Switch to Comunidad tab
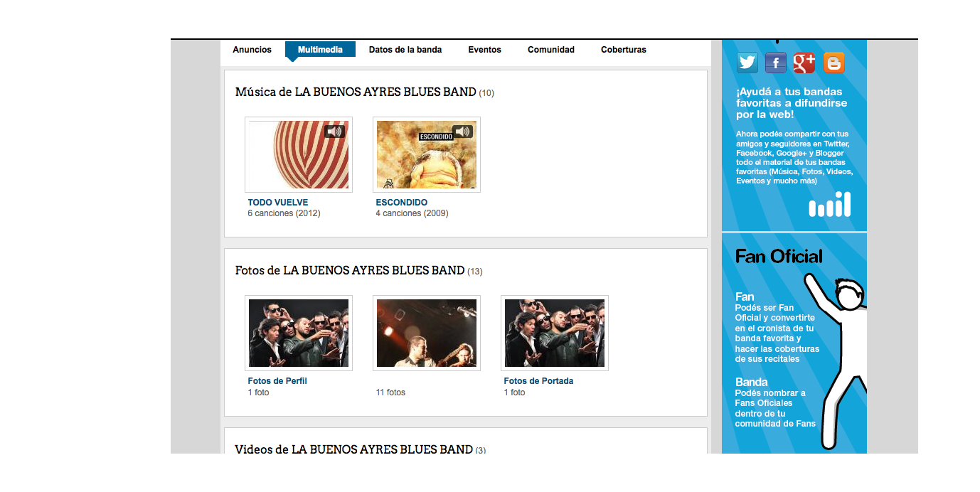The height and width of the screenshot is (492, 980). (551, 50)
